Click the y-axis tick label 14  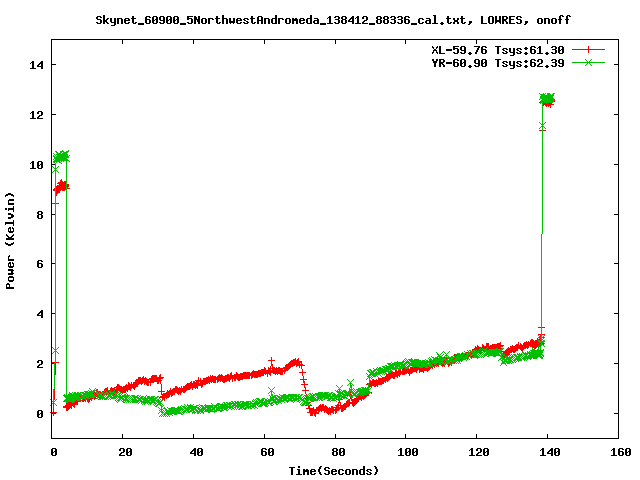36,65
